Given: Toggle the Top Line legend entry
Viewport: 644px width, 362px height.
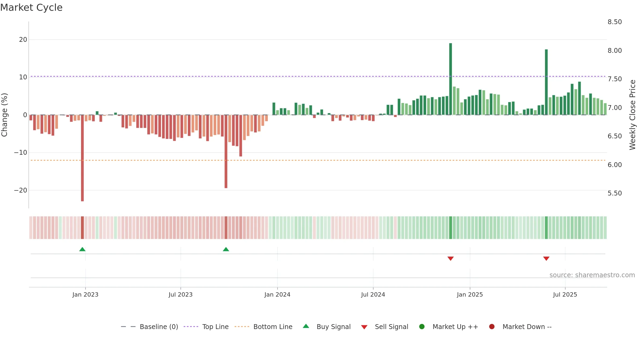Looking at the screenshot, I should tap(206, 327).
